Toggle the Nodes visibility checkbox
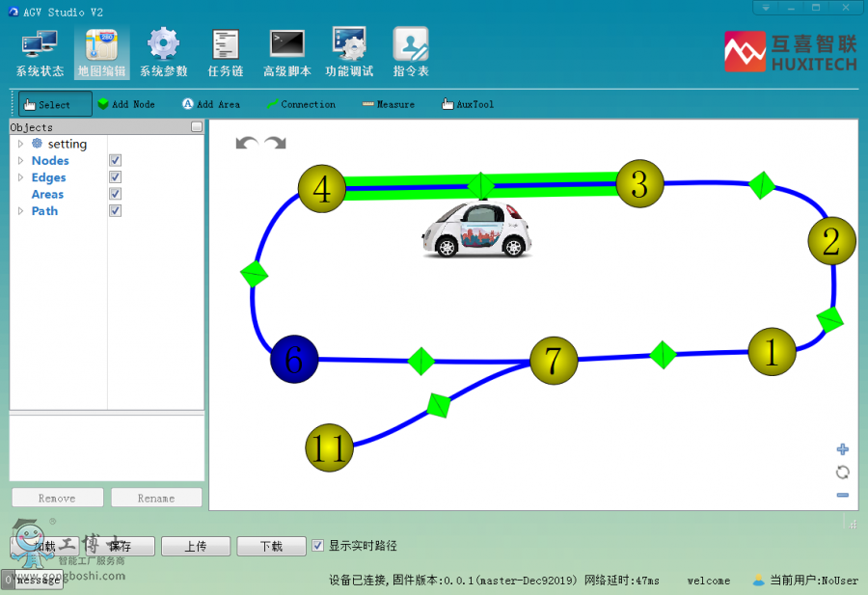This screenshot has width=868, height=595. pyautogui.click(x=116, y=161)
